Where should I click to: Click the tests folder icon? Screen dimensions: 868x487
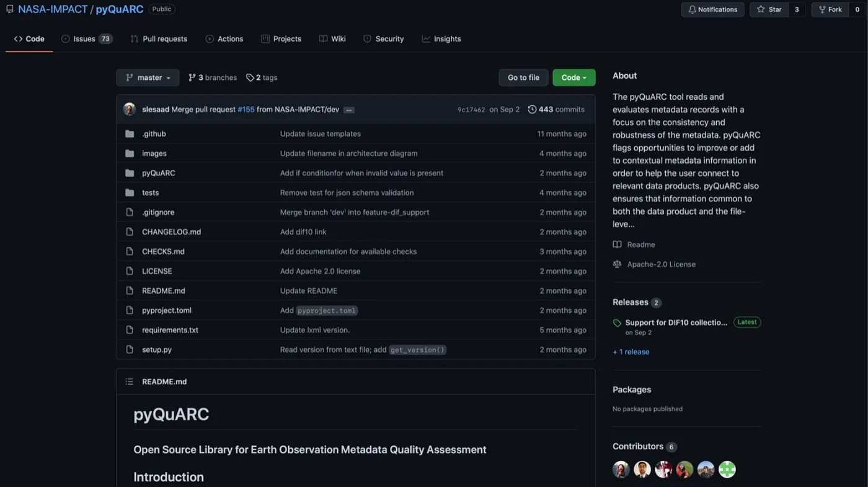pyautogui.click(x=130, y=193)
